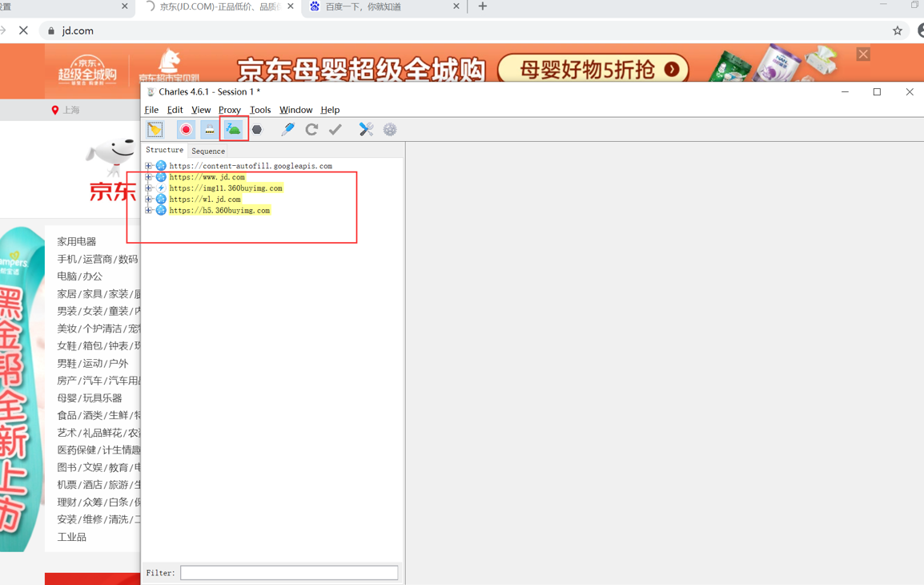The height and width of the screenshot is (585, 924).
Task: Toggle breakpoints with the hexagon icon
Action: pos(257,130)
